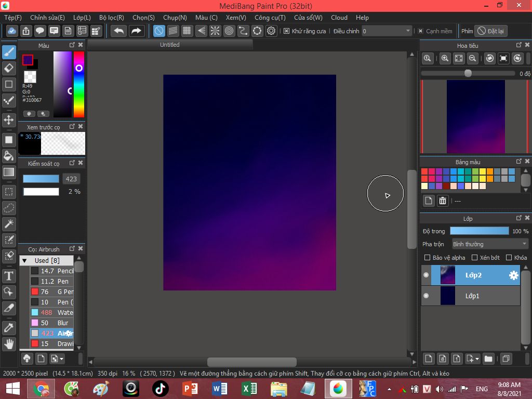Select the Brush tool in left toolbar
Image resolution: width=532 pixels, height=399 pixels.
point(9,52)
